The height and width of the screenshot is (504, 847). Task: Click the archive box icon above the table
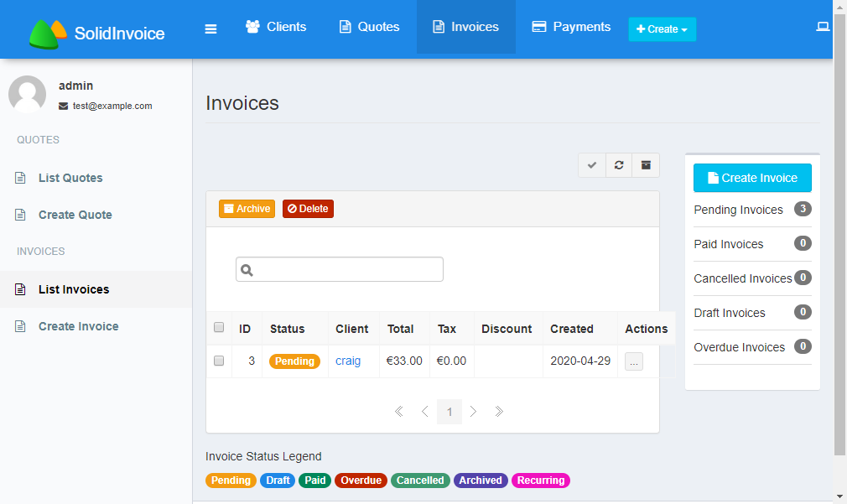(x=645, y=164)
